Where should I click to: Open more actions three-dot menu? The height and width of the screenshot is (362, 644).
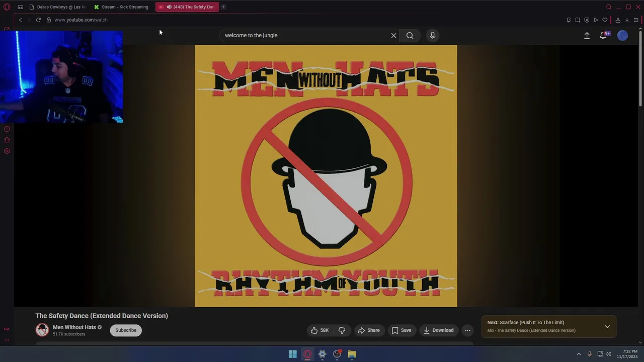tap(467, 330)
